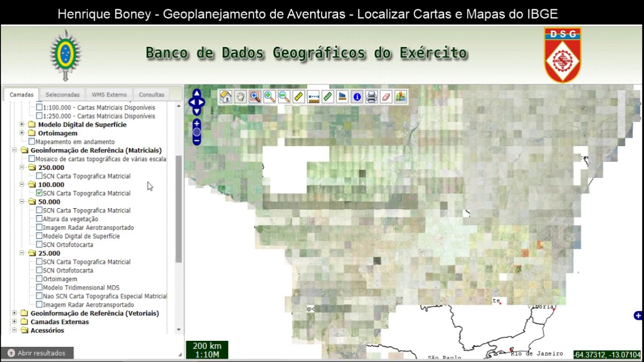The height and width of the screenshot is (362, 644).
Task: Check SCN Carta Topografica under 50.000
Action: 39,210
